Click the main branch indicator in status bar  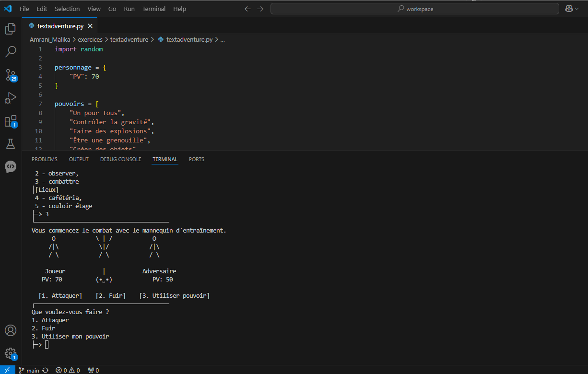click(x=29, y=370)
